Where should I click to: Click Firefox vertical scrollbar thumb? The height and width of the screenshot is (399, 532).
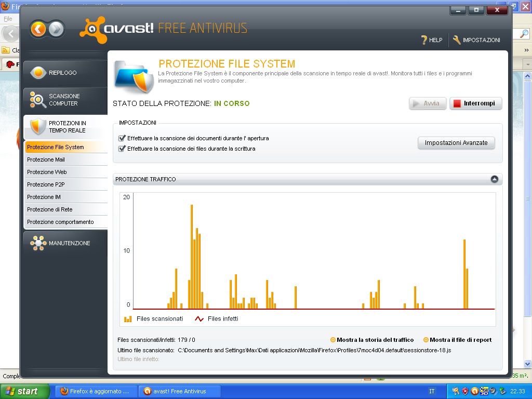point(527,198)
